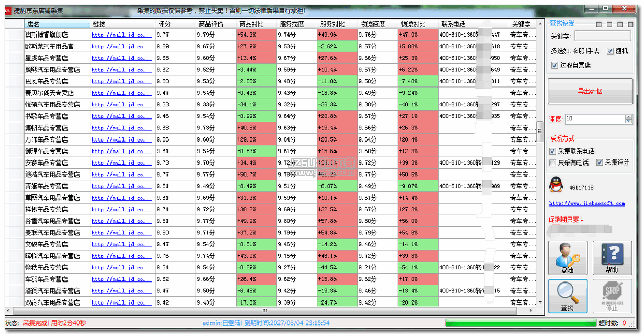The image size is (644, 336).
Task: Open the www.jiebaosoft.com link
Action: tap(587, 203)
